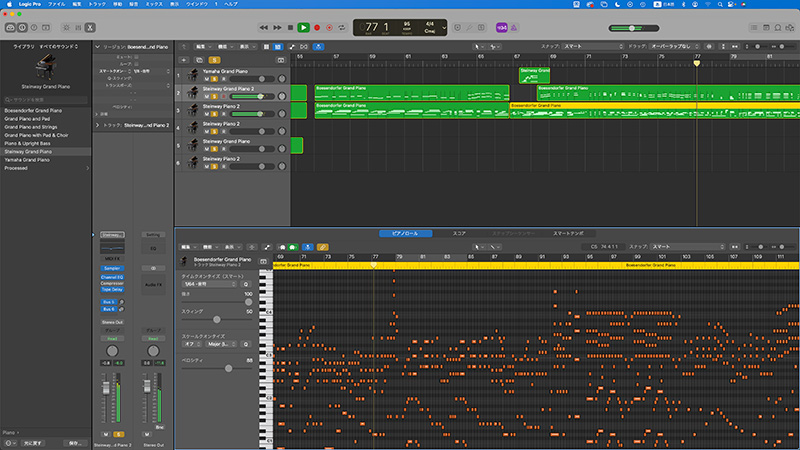Click the Library sound search field
800x450 pixels.
tap(46, 99)
